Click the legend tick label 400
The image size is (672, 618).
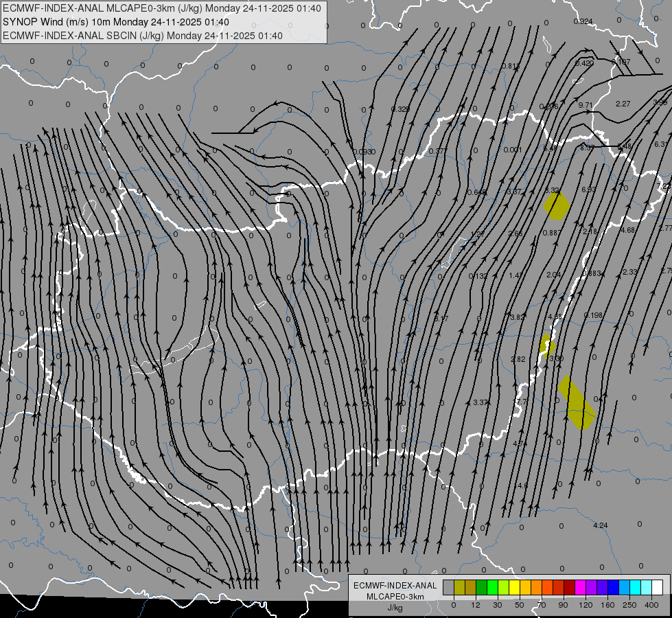tap(651, 605)
